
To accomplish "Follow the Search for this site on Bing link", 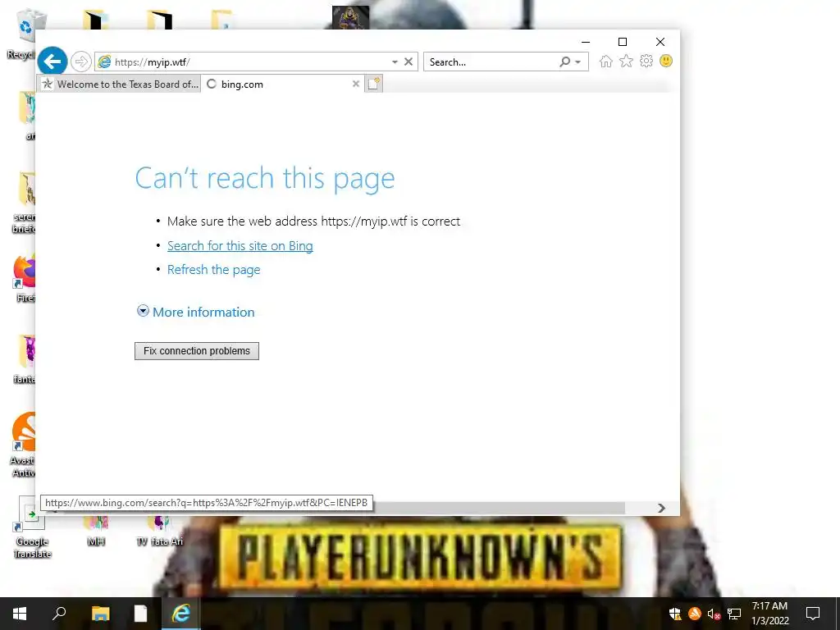I will pyautogui.click(x=240, y=246).
